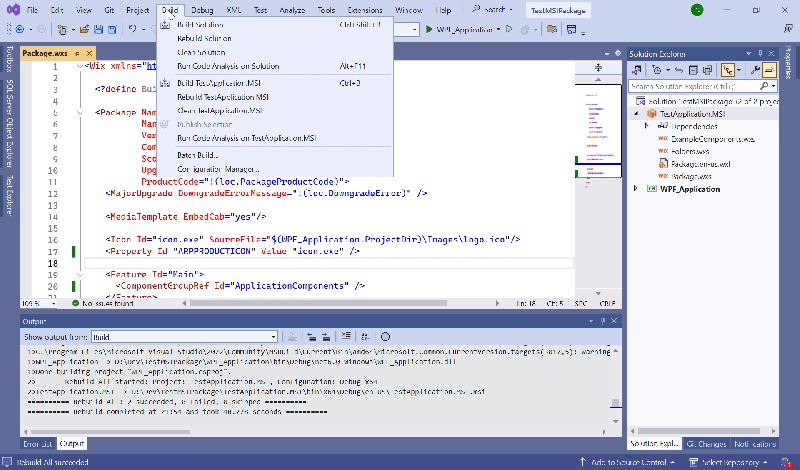Open Properties via the wrench icon in Solution Explorer
Viewport: 800px width, 470px height.
point(755,70)
